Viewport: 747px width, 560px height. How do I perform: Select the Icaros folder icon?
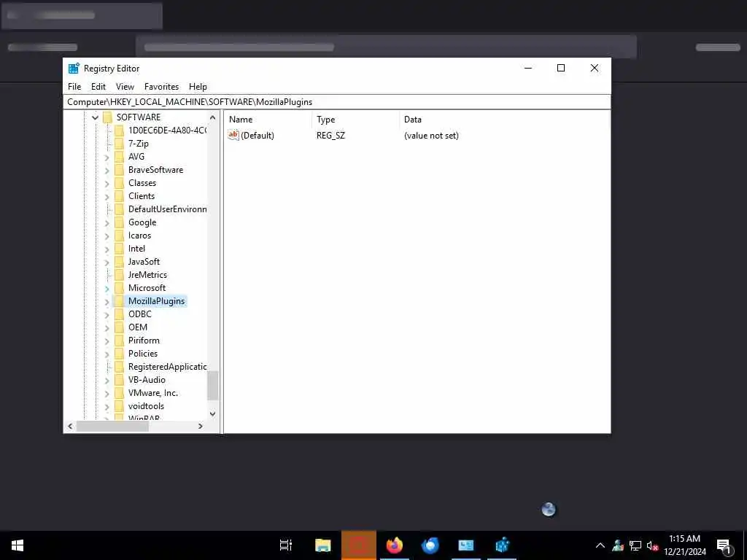(119, 236)
